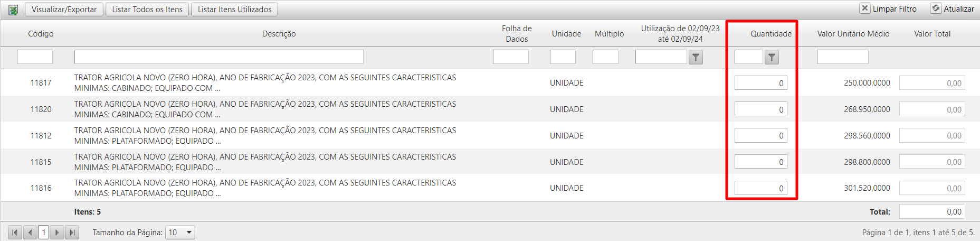Viewport: 980px width, 241px height.
Task: Click the Unidade filter input box
Action: (x=563, y=57)
